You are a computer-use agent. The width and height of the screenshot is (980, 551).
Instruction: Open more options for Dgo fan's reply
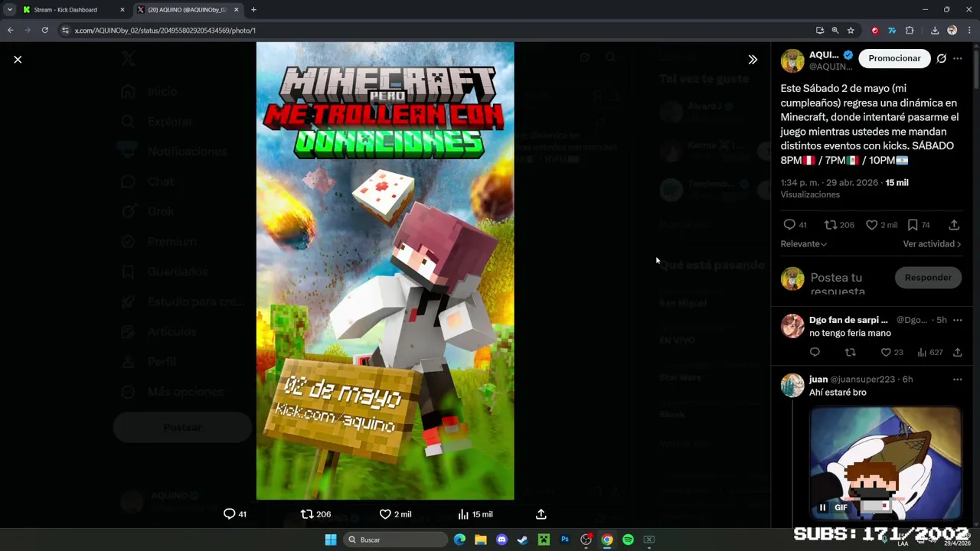957,320
